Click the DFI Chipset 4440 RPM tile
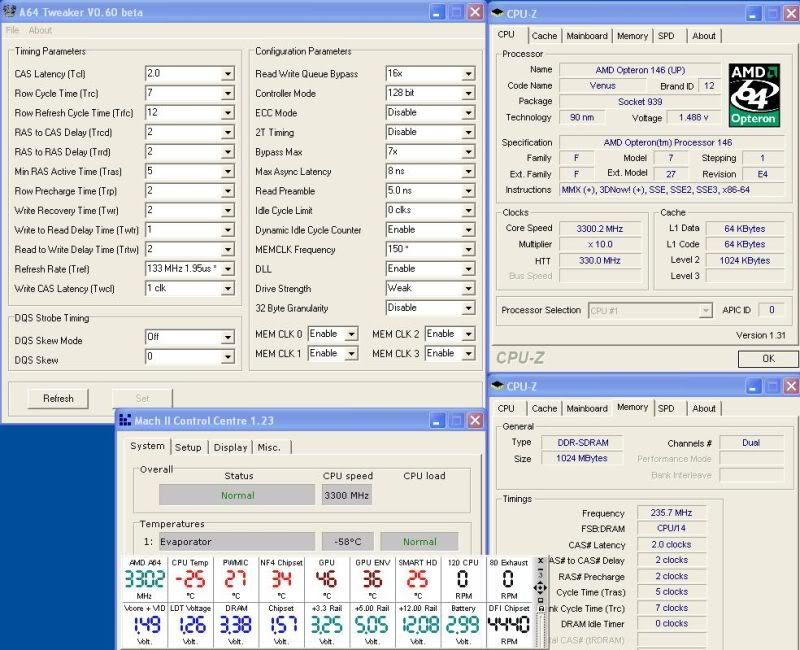Screen dimensions: 800x650 coord(509,624)
